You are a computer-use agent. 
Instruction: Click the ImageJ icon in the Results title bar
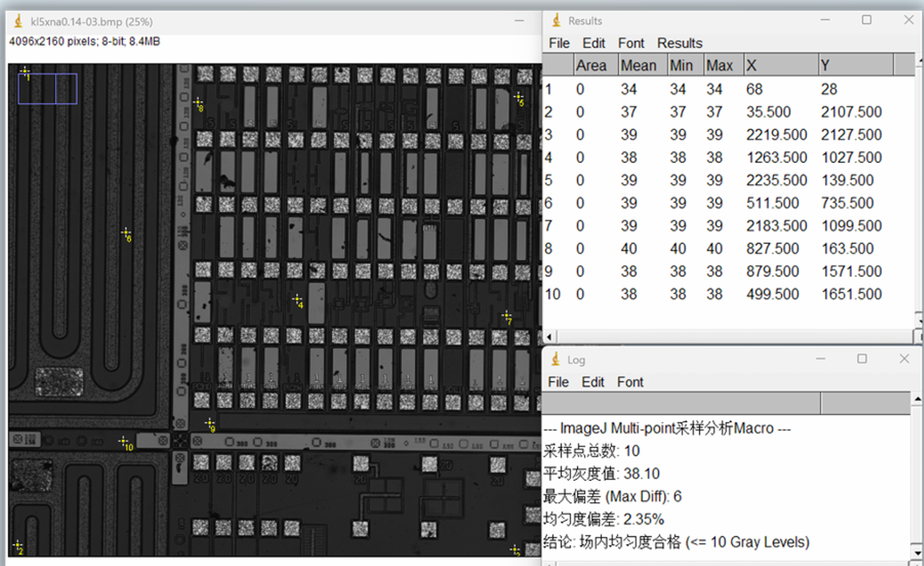[556, 20]
